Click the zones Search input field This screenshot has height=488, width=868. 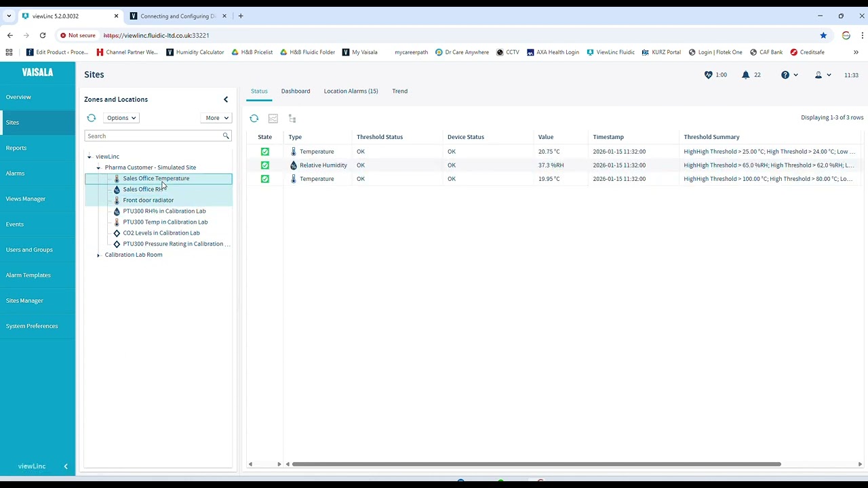(x=153, y=136)
